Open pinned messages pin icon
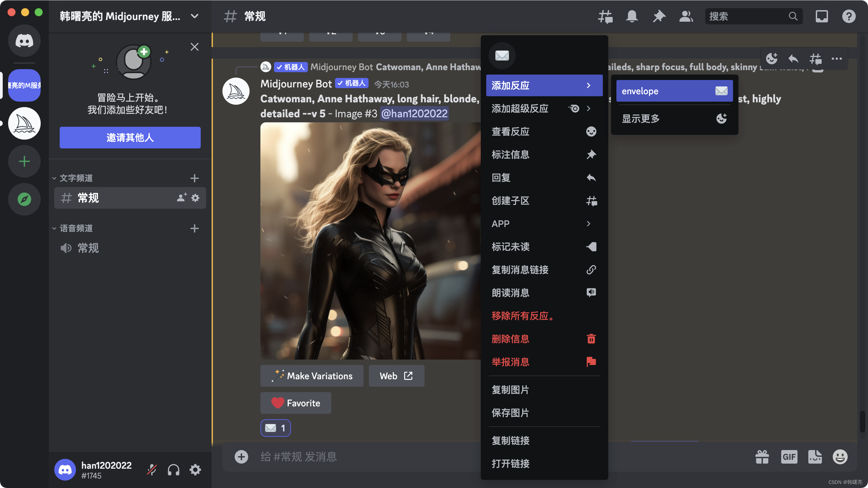Image resolution: width=868 pixels, height=488 pixels. pos(659,16)
